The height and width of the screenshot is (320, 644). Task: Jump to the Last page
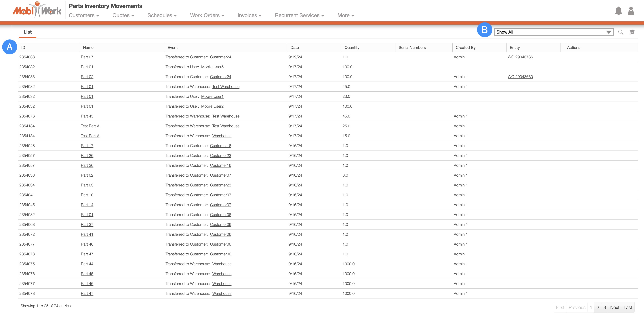628,308
